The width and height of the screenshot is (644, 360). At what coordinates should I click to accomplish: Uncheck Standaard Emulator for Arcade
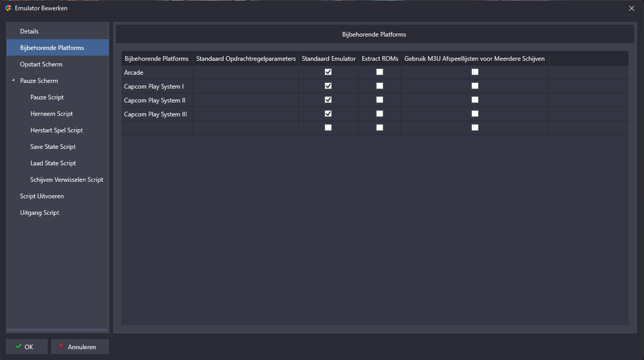[328, 72]
